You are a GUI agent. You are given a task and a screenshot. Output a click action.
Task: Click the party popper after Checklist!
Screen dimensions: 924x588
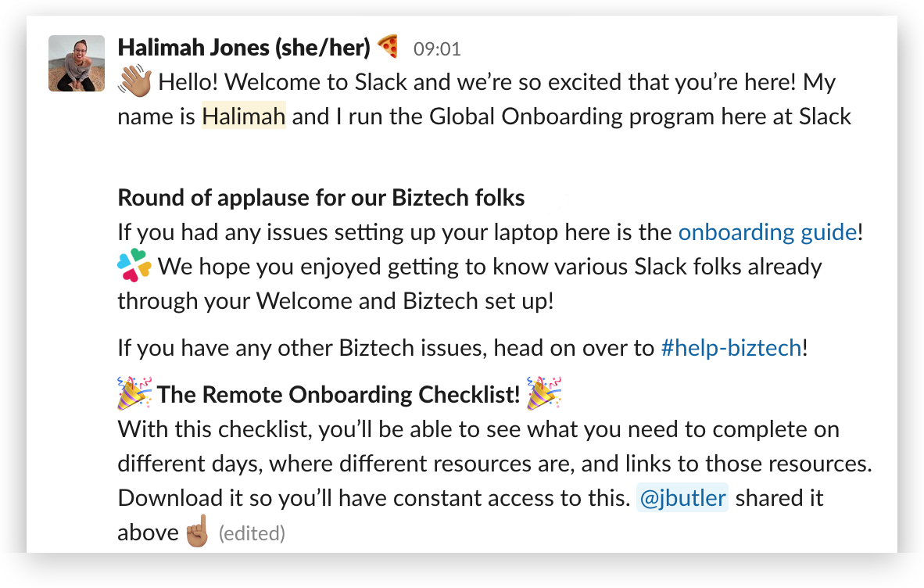click(543, 393)
